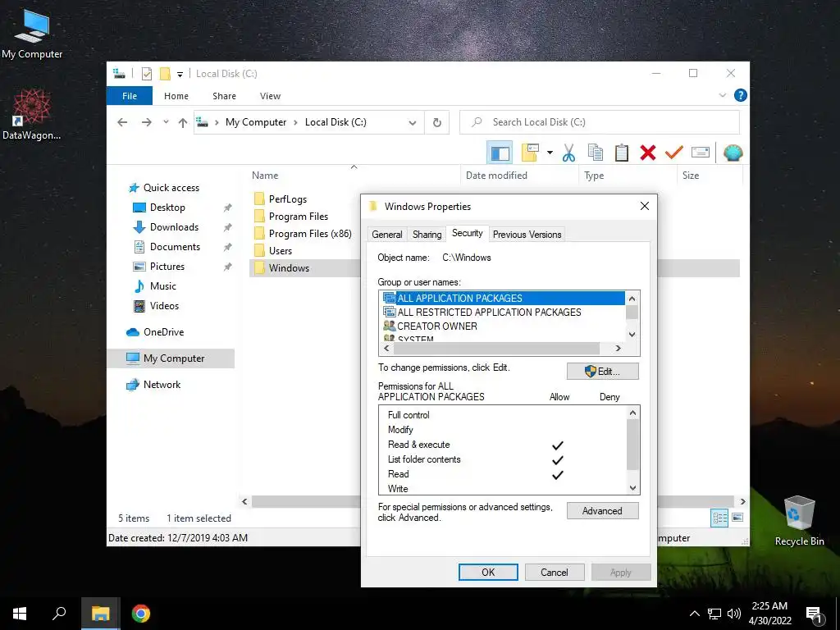Viewport: 840px width, 630px height.
Task: Open Quick access in navigation pane
Action: coord(171,188)
